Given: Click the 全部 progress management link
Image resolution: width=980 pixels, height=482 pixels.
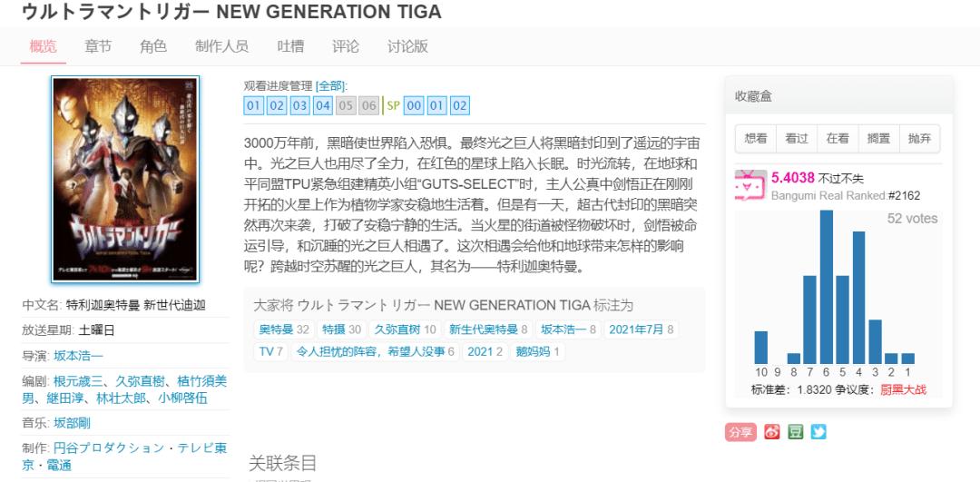Looking at the screenshot, I should (330, 85).
